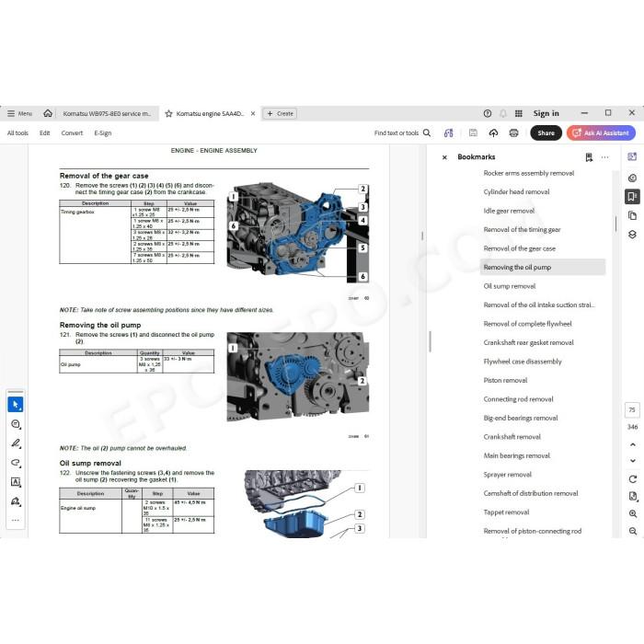Open Crankshaft removal bookmark
Viewport: 644px width, 644px height.
512,437
